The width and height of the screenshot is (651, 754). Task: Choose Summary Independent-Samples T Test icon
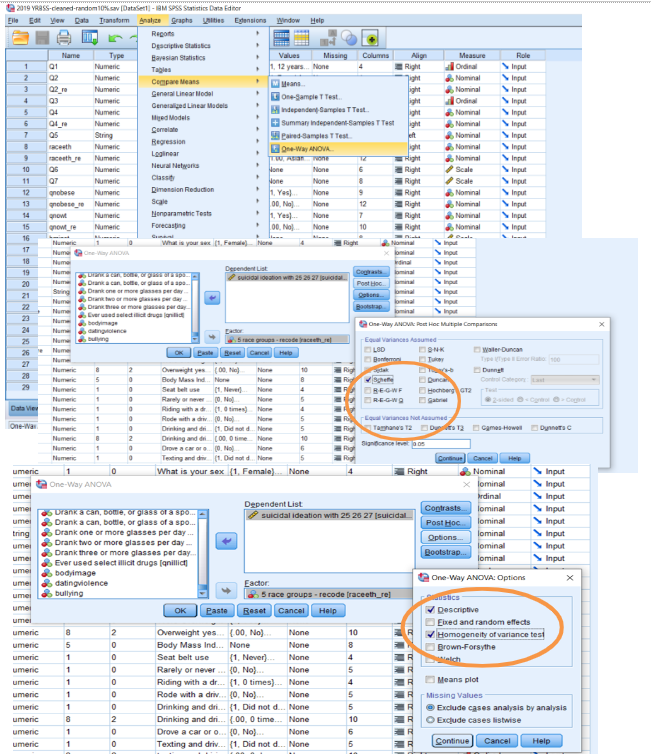275,123
